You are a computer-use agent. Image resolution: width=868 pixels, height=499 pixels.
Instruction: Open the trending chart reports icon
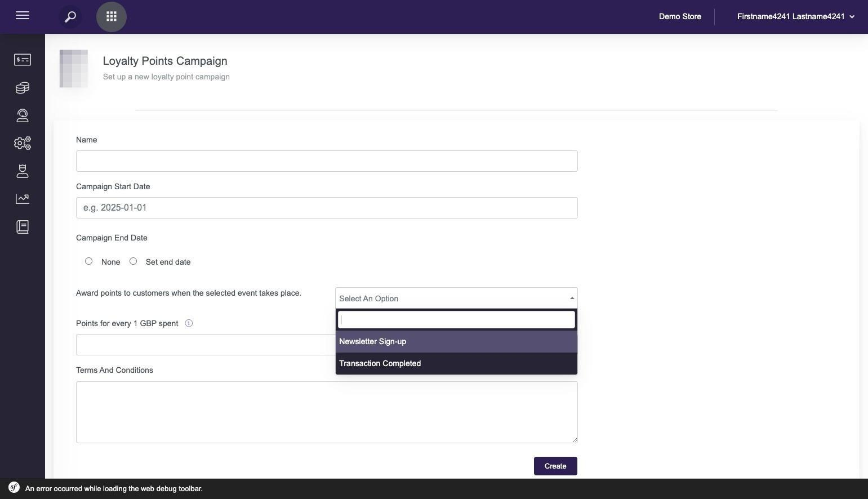(x=23, y=199)
